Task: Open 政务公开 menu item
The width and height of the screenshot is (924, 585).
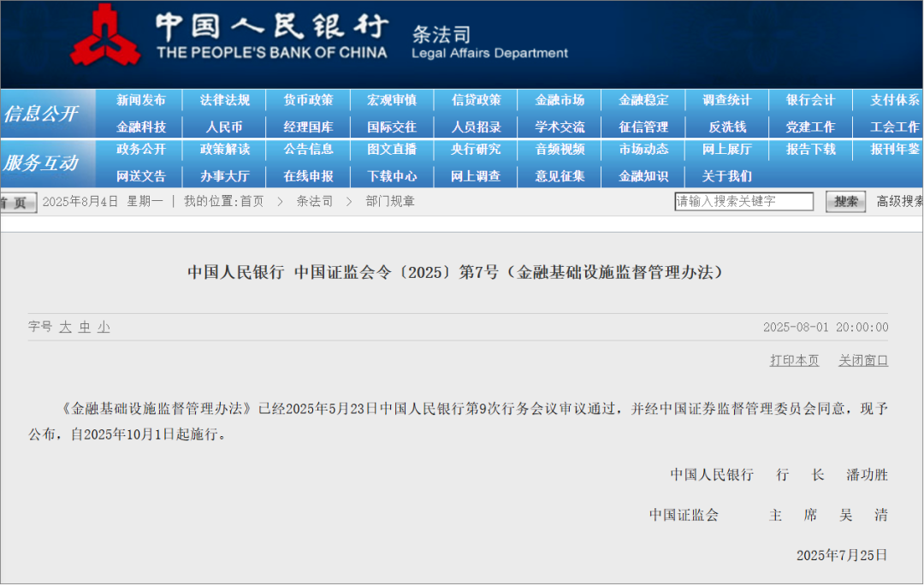Action: click(141, 149)
